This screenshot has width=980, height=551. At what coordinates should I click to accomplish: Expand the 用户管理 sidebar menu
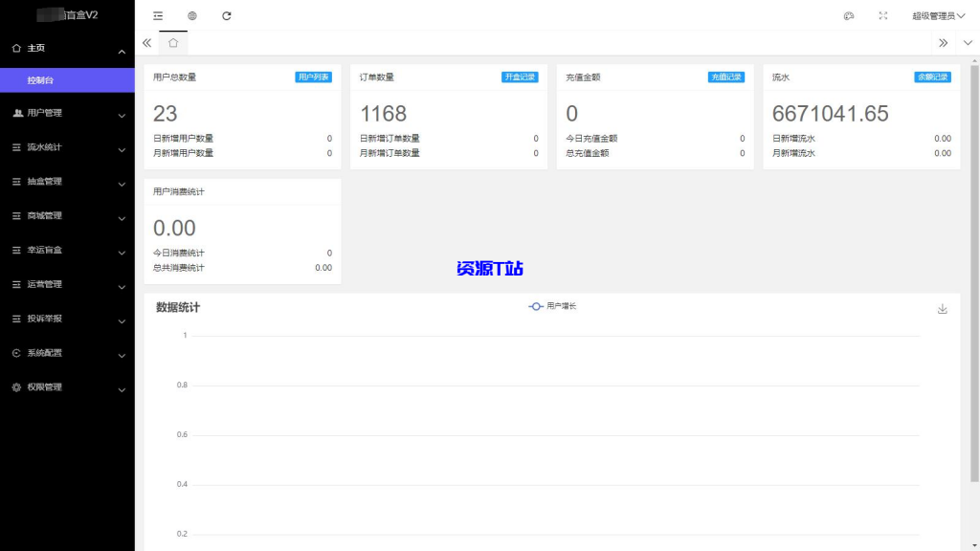67,113
